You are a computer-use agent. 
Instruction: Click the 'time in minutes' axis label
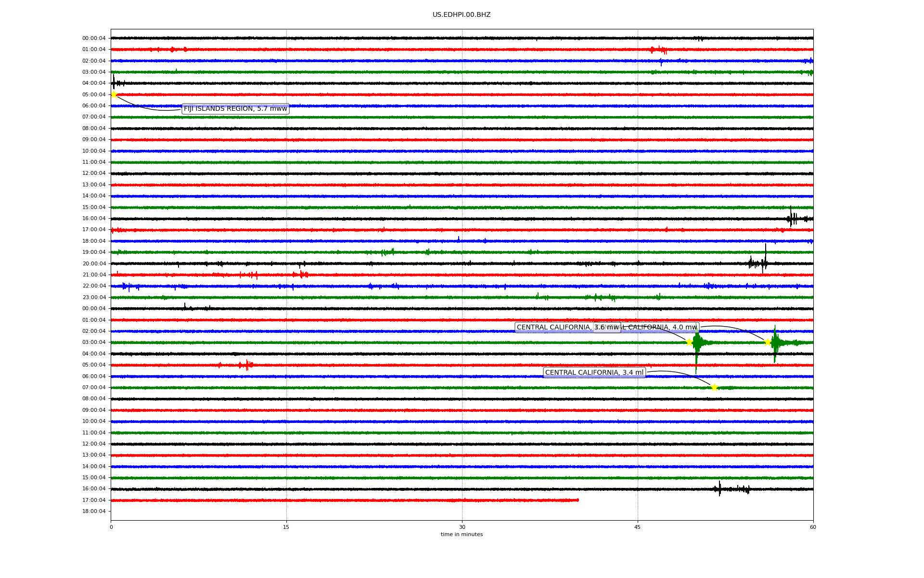[x=462, y=535]
